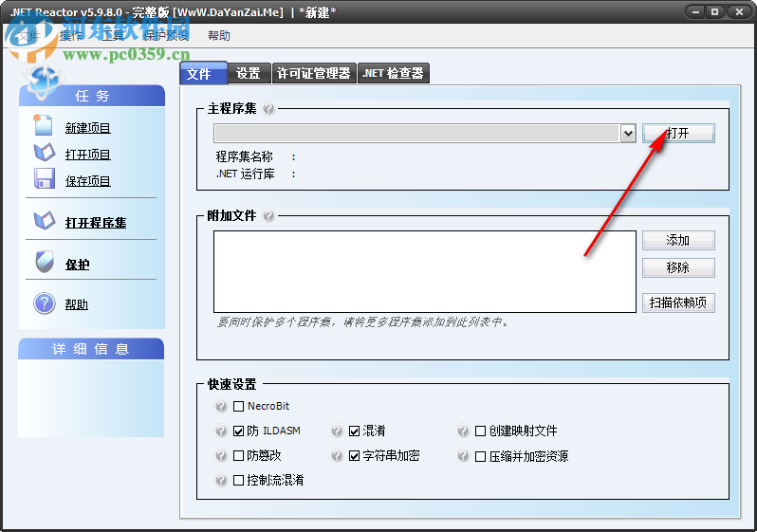Click help icon beside NecroBit option

coord(221,406)
